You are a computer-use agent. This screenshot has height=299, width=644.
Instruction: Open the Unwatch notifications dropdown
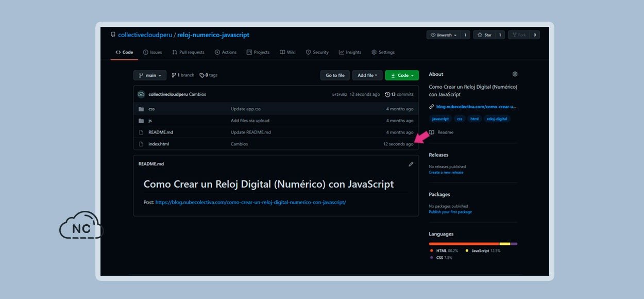[x=443, y=35]
